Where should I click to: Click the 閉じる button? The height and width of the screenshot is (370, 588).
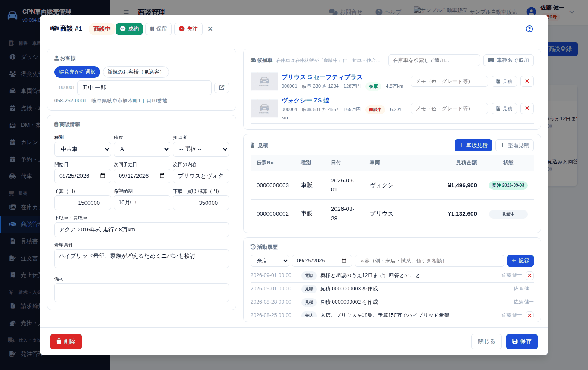tap(486, 342)
